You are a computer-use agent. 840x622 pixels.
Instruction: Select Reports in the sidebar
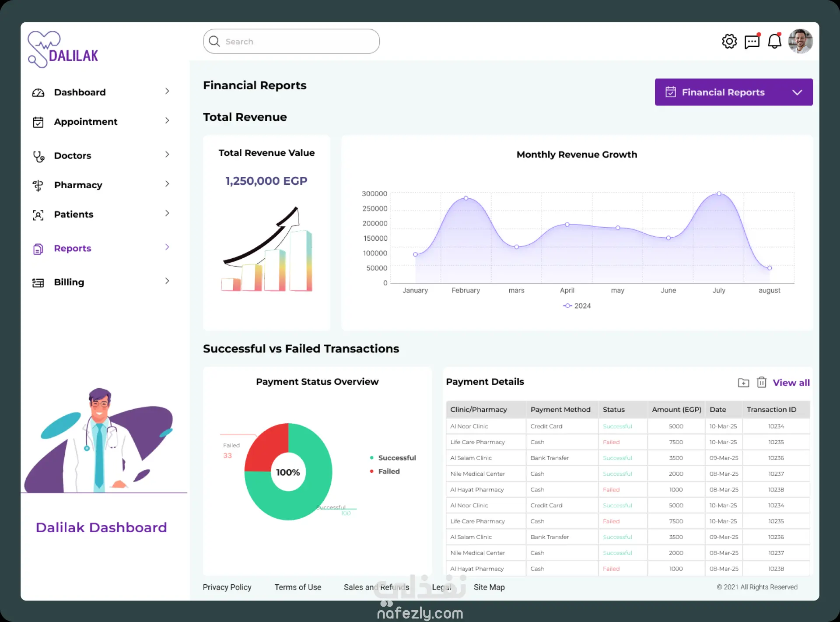(x=73, y=248)
